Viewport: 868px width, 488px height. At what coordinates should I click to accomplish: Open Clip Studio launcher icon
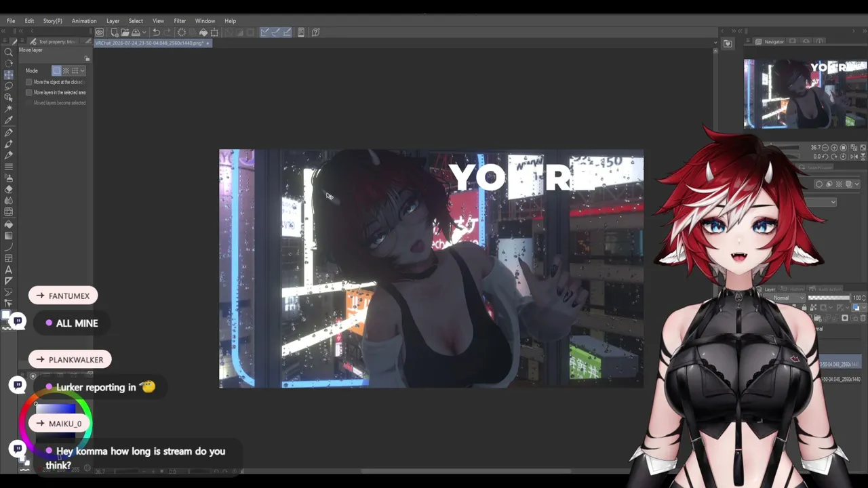click(100, 32)
